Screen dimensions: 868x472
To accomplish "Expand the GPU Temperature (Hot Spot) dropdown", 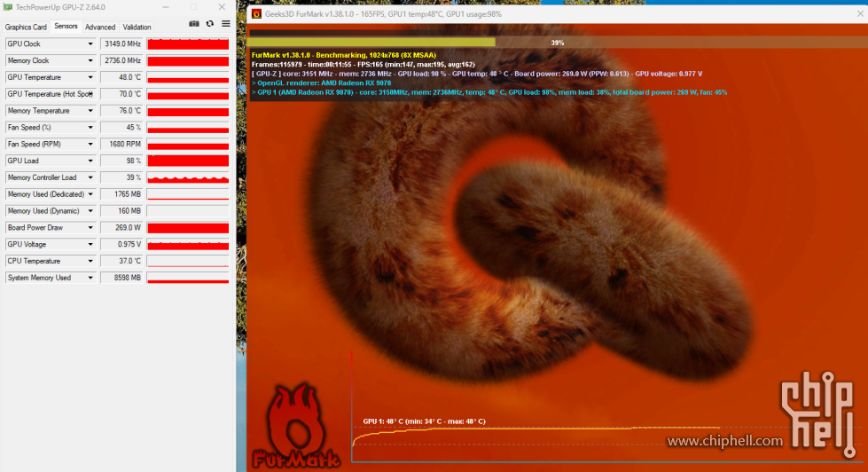I will [90, 94].
